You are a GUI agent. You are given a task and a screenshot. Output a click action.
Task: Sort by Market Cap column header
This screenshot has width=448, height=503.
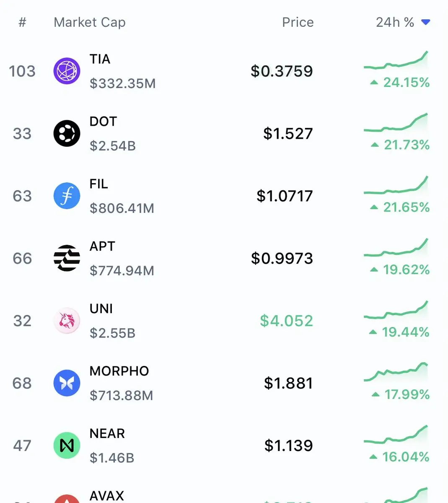point(90,22)
